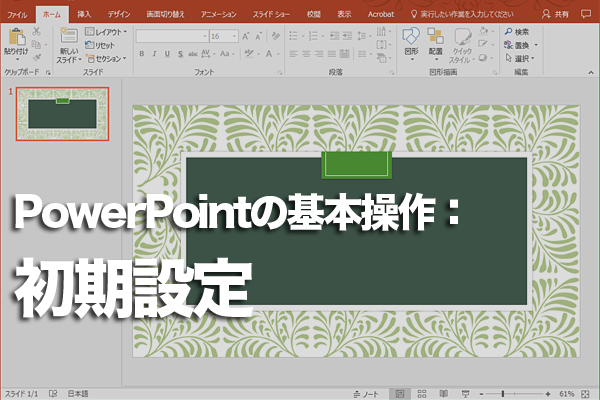
Task: Click the Format Painter brush icon
Action: coord(37,58)
